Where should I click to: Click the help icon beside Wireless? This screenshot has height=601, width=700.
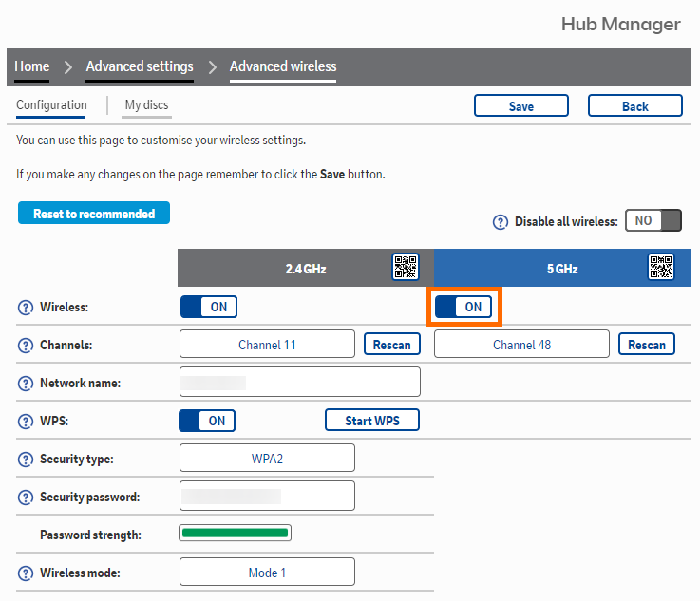26,308
